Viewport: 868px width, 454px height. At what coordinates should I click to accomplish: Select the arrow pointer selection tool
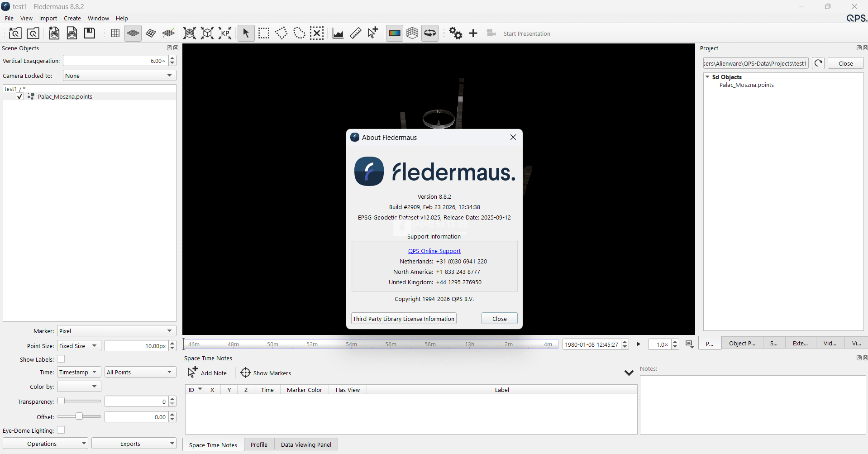[x=246, y=33]
